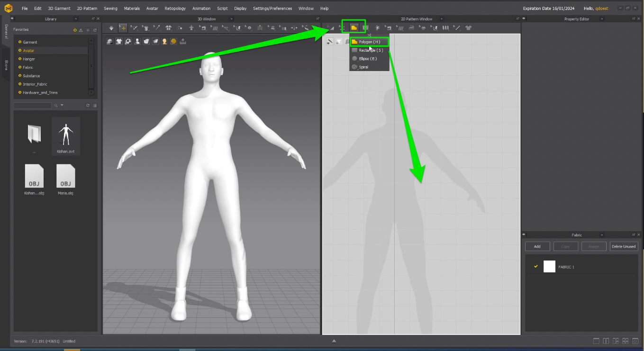
Task: Click the Assign button in Fabric panel
Action: (594, 246)
